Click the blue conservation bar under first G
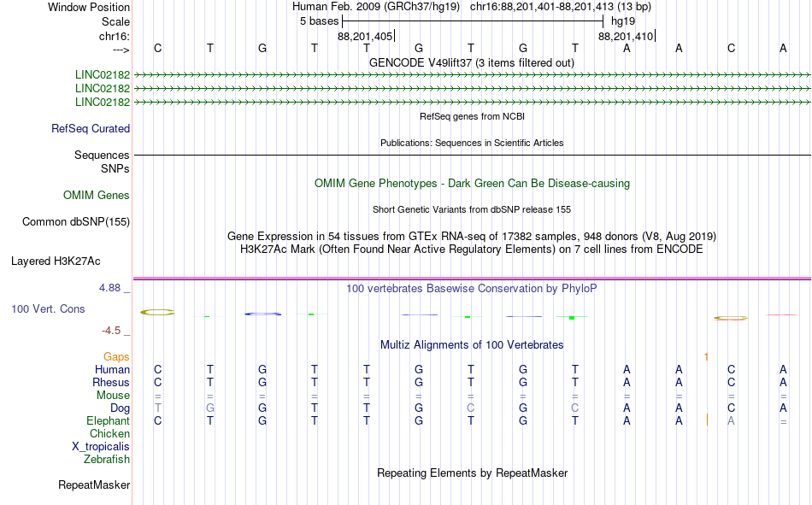This screenshot has height=505, width=812. point(263,314)
